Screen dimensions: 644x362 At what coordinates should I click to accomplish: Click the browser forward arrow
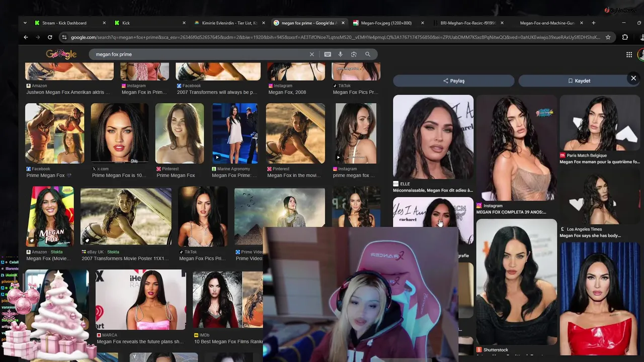pyautogui.click(x=38, y=37)
